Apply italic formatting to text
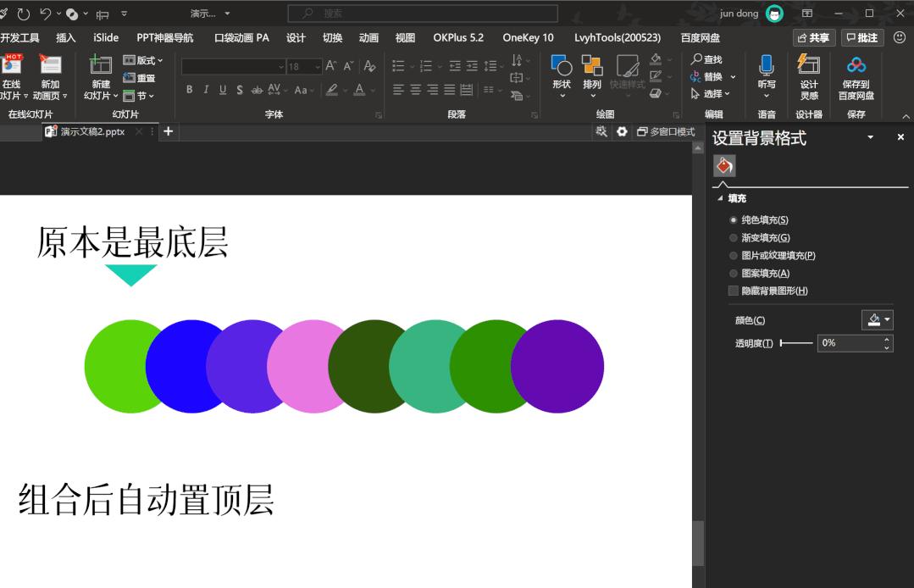Viewport: 914px width, 588px height. click(x=204, y=88)
